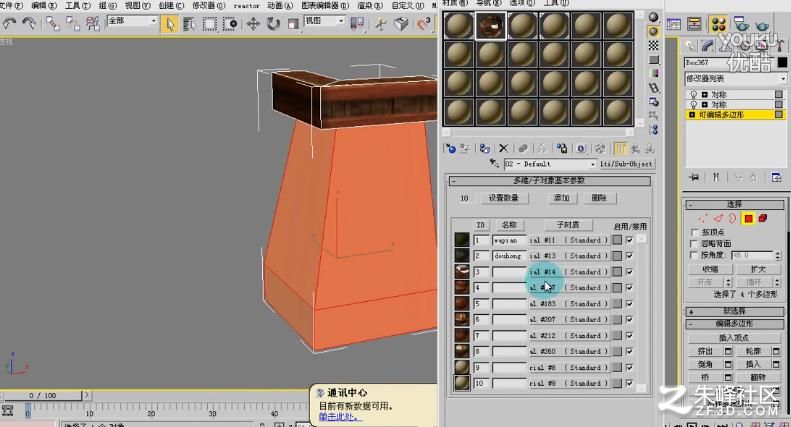Click the 添加 button
This screenshot has height=427, width=791.
pos(561,198)
